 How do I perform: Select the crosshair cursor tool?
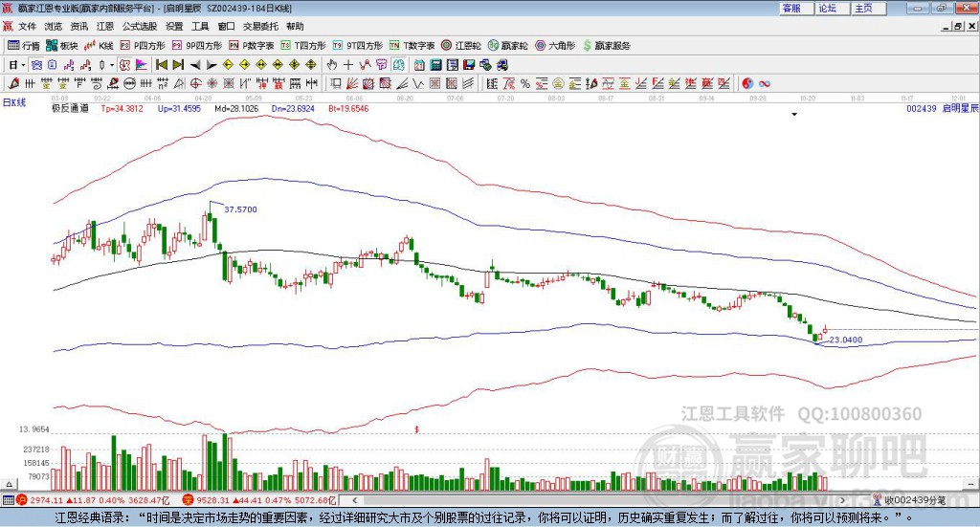pyautogui.click(x=348, y=65)
